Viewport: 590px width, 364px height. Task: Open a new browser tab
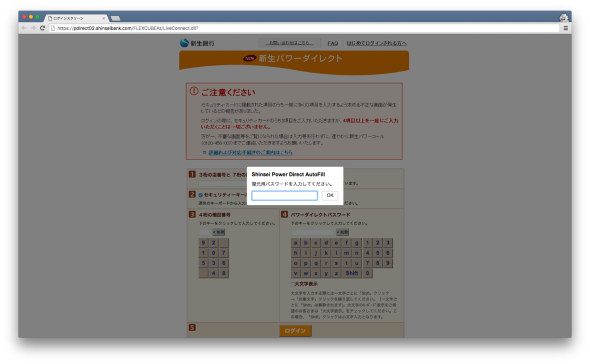click(x=115, y=18)
